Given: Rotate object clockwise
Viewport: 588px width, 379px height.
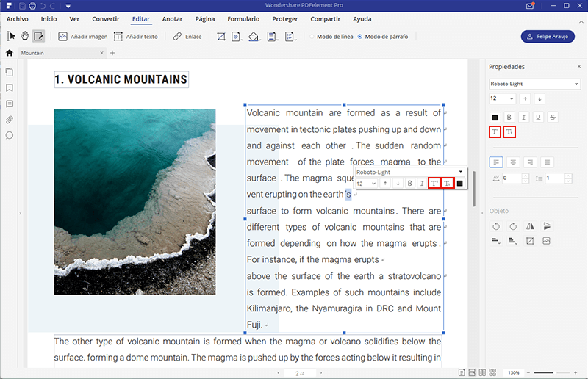Looking at the screenshot, I should coord(513,226).
